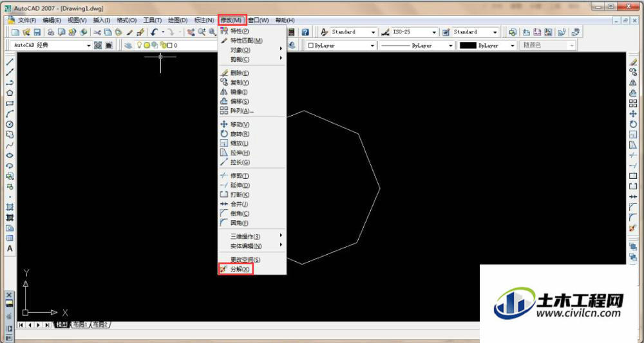
Task: Click the Plot printer icon
Action: point(50,32)
